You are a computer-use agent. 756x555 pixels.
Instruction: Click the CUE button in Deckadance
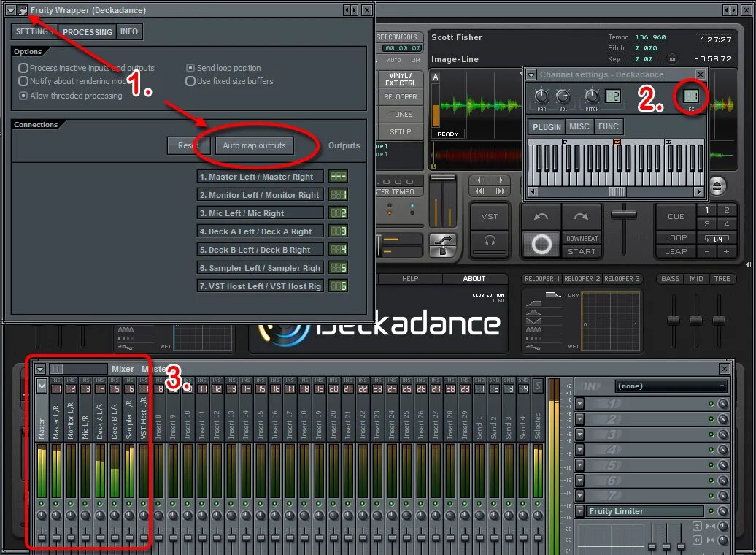coord(676,217)
